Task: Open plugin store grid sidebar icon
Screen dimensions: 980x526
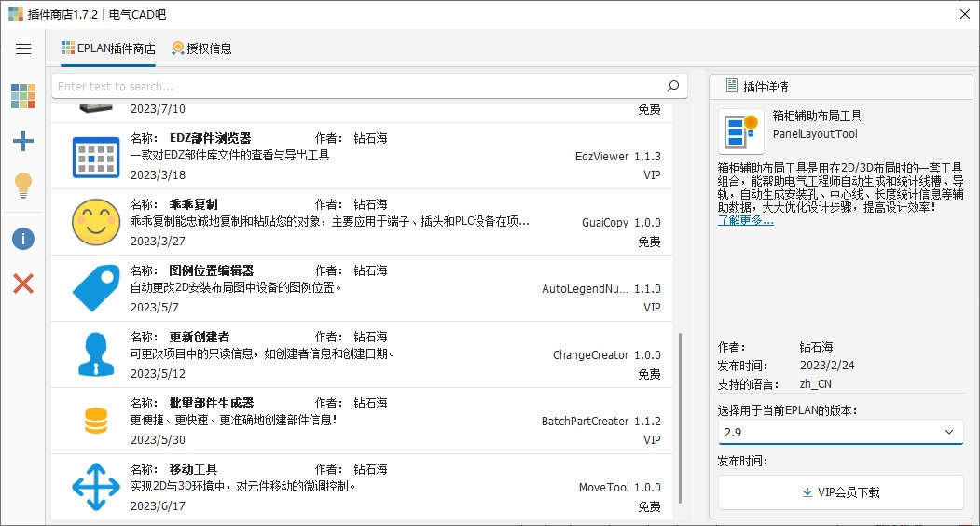Action: click(23, 96)
